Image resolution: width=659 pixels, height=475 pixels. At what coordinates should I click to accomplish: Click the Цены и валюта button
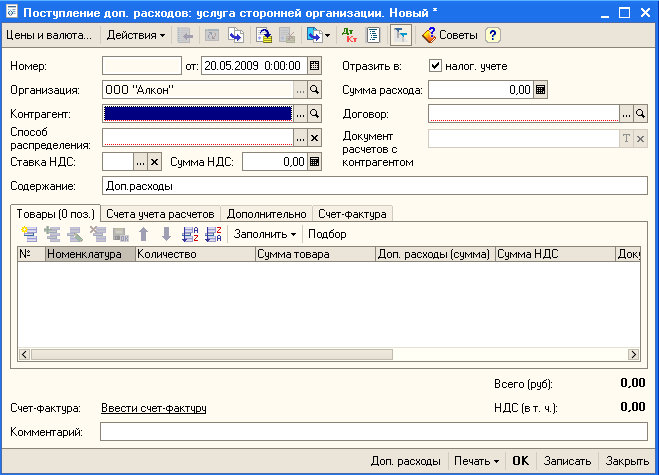point(48,35)
